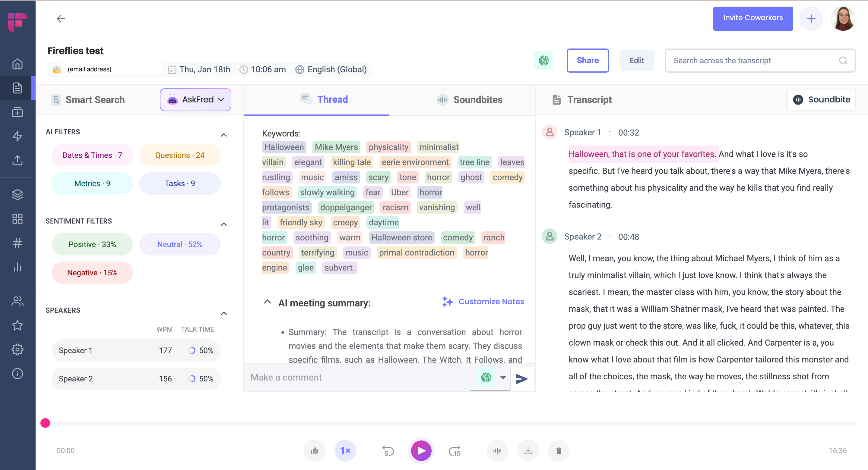Select the Notebook icon in the sidebar
The image size is (868, 470).
coord(17,88)
